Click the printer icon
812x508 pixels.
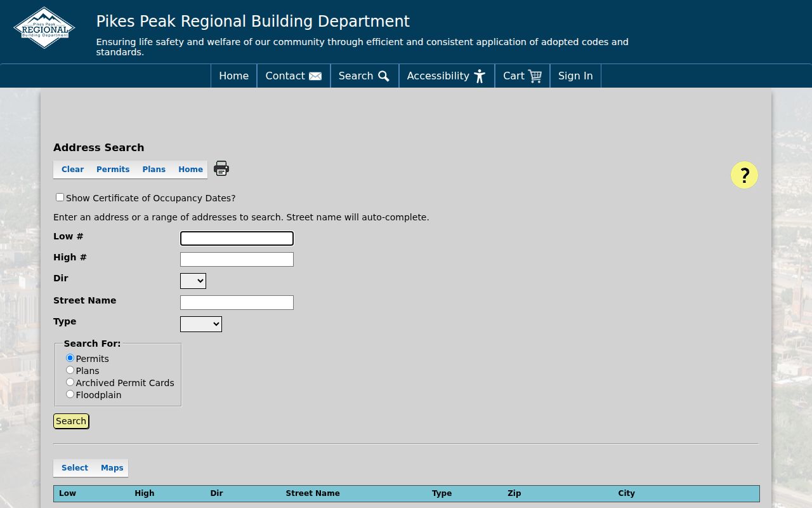pyautogui.click(x=221, y=168)
